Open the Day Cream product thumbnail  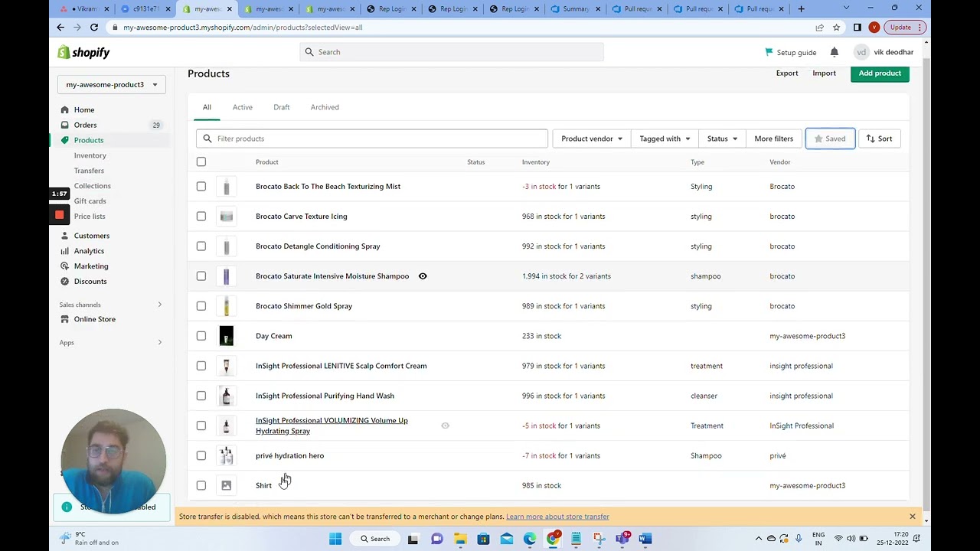[226, 336]
